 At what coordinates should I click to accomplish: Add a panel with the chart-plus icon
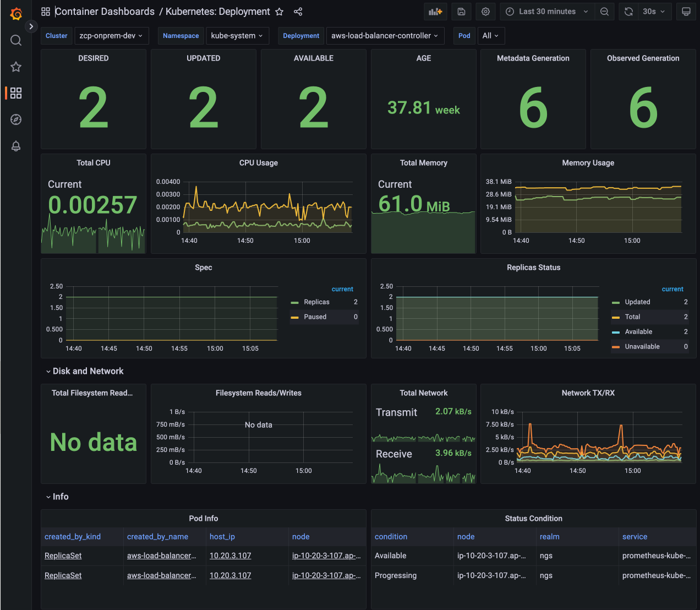click(x=435, y=12)
